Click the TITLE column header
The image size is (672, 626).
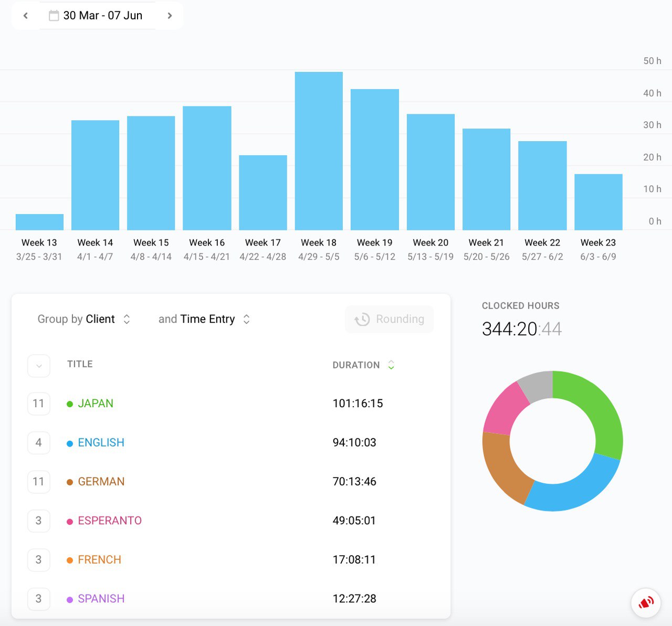coord(80,364)
